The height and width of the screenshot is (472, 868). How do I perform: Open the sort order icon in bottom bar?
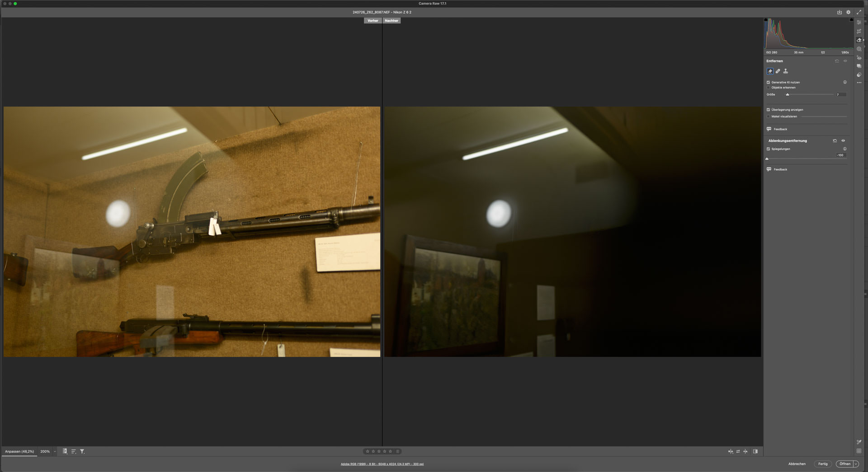(74, 451)
